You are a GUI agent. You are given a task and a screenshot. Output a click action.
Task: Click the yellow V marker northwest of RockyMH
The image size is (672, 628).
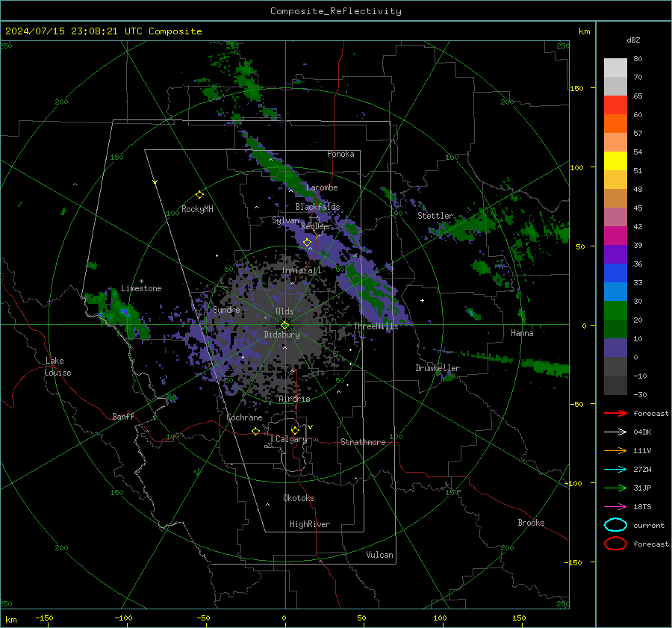pyautogui.click(x=155, y=182)
